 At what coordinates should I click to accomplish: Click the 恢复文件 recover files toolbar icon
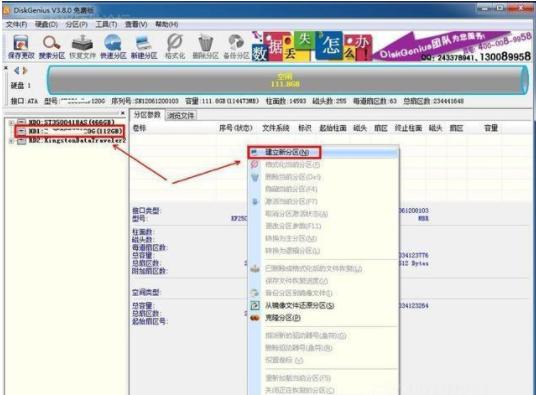click(82, 47)
